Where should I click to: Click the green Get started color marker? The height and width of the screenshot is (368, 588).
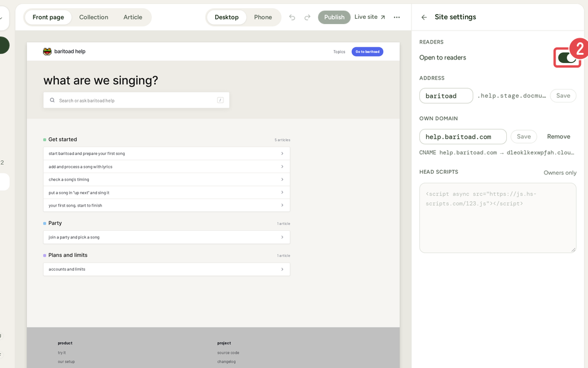(x=45, y=140)
